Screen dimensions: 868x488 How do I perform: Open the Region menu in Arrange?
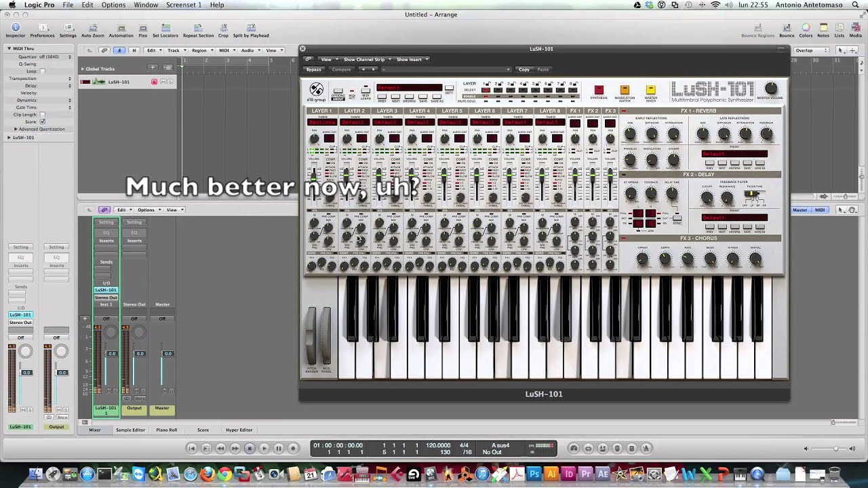[201, 50]
